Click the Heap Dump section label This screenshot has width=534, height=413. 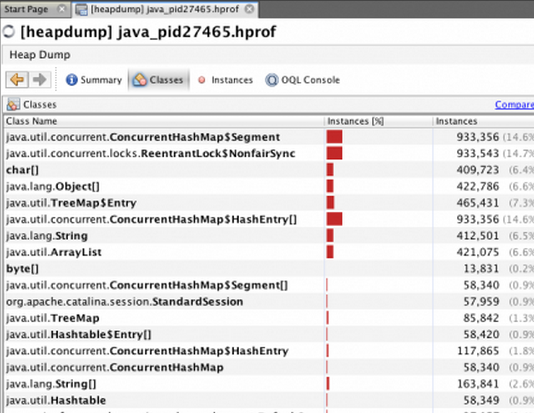click(x=40, y=55)
